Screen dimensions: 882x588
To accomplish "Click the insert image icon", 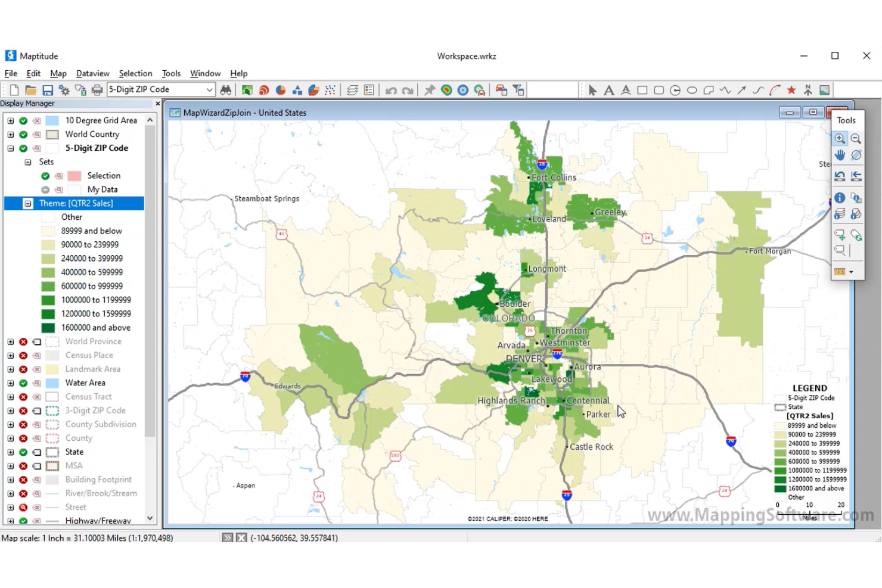I will [x=825, y=90].
